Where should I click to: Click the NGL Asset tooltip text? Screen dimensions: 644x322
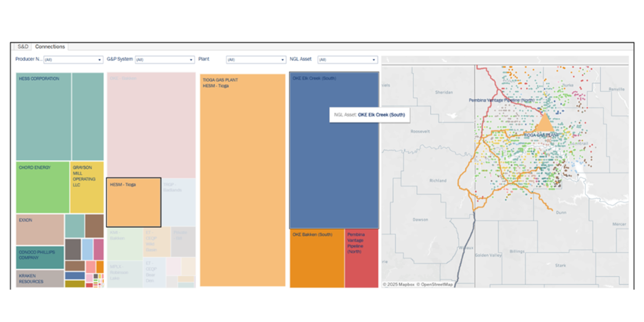coord(369,115)
